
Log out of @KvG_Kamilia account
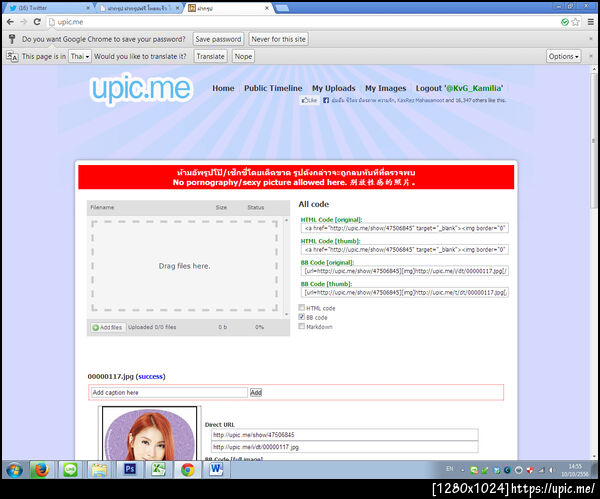coord(459,88)
